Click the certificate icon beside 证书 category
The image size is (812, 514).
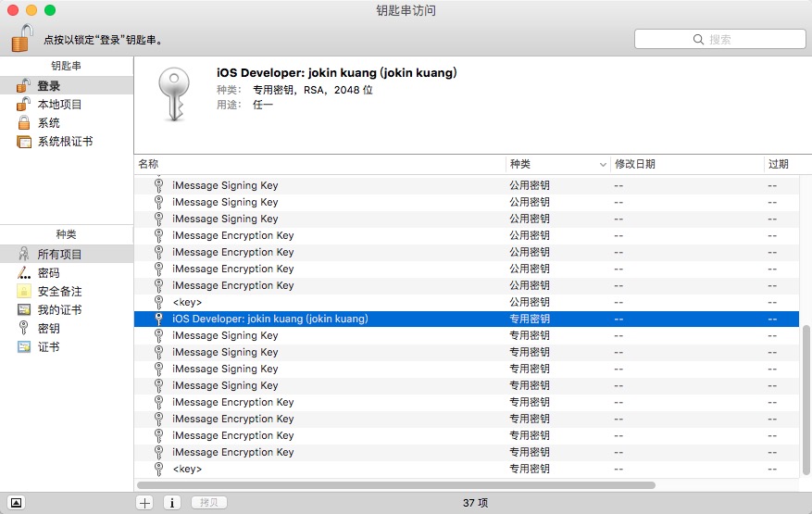[24, 346]
